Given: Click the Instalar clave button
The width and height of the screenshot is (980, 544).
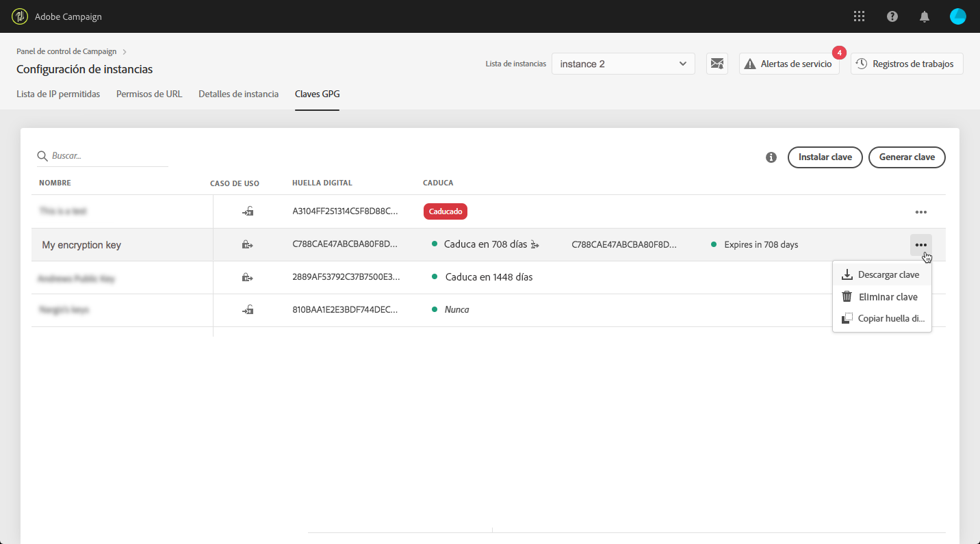Looking at the screenshot, I should pos(825,157).
